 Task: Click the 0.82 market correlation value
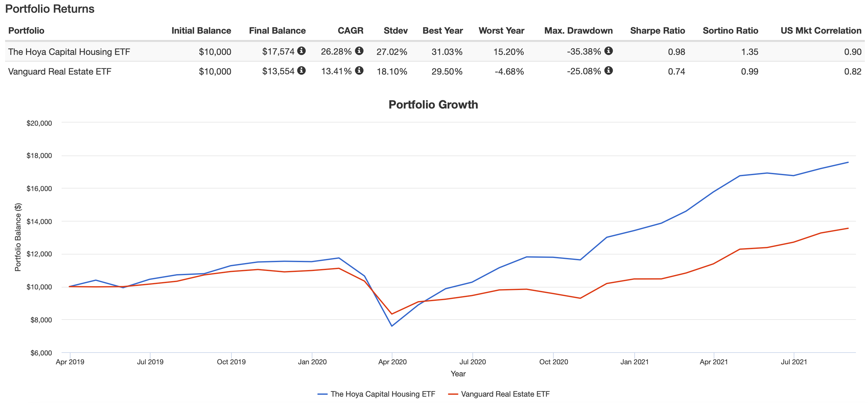point(853,71)
